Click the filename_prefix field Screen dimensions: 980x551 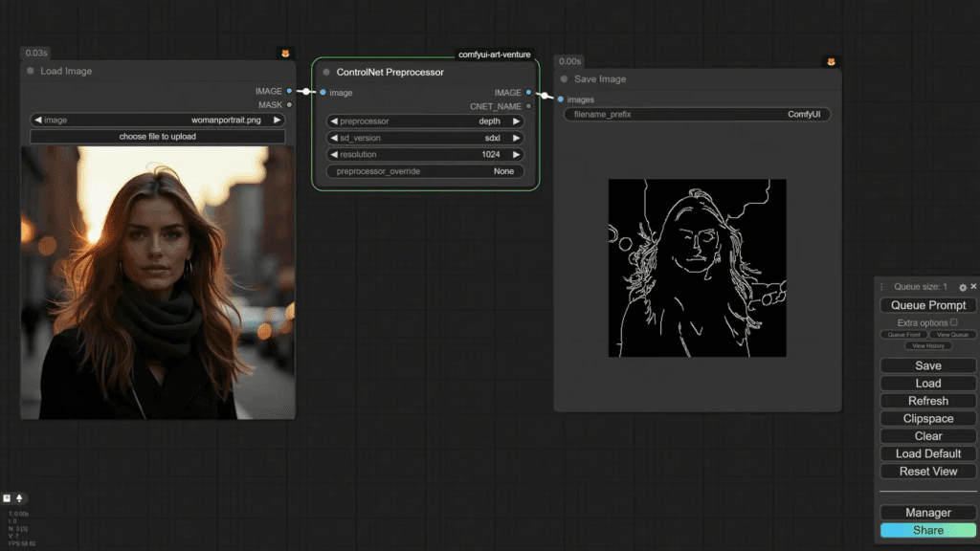coord(697,115)
